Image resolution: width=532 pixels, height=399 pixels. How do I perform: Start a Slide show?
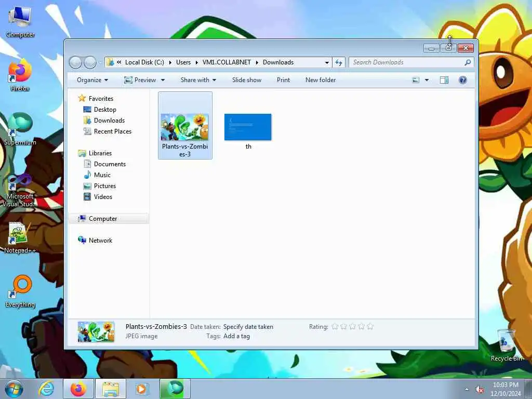click(x=247, y=80)
